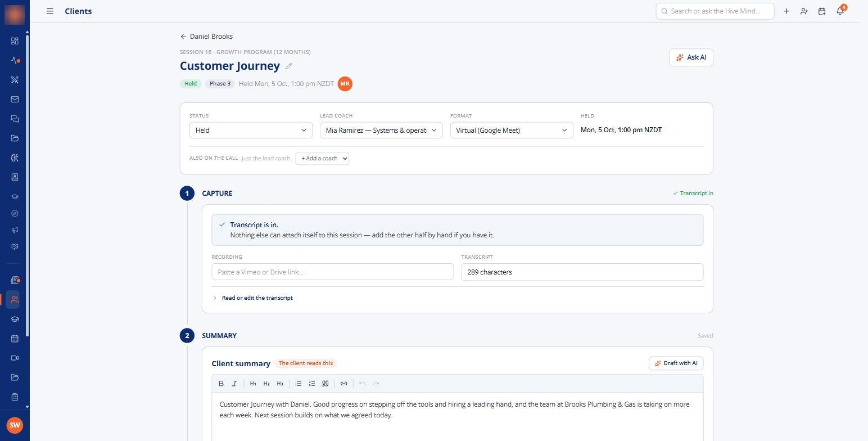The image size is (868, 441).
Task: Go back to Daniel Brooks
Action: click(x=206, y=37)
